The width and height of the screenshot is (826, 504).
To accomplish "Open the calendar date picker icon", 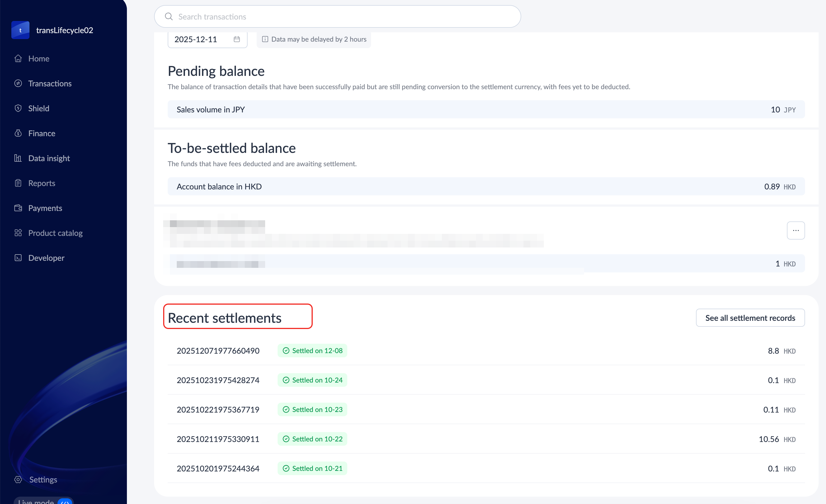I will point(237,39).
